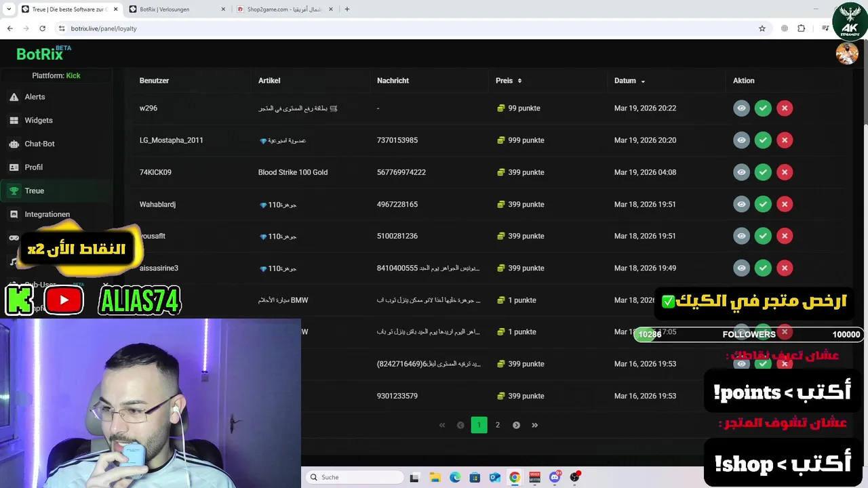This screenshot has width=868, height=488.
Task: Accept 74KICK09's Blood Strike request
Action: coord(763,172)
